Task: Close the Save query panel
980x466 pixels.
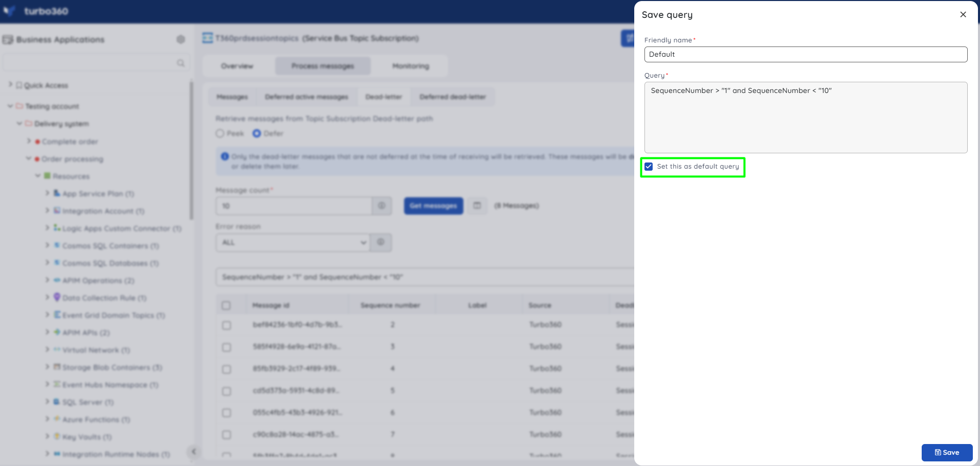Action: click(x=963, y=14)
